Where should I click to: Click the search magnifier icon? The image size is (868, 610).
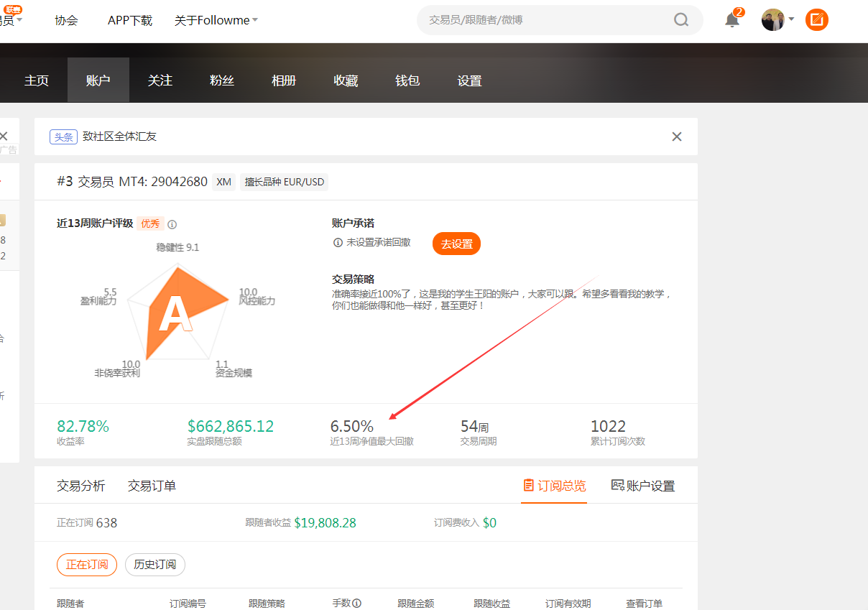(x=681, y=20)
